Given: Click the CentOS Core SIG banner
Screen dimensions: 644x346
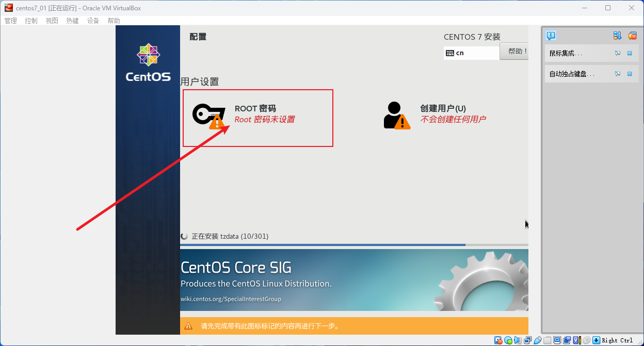Looking at the screenshot, I should (354, 280).
